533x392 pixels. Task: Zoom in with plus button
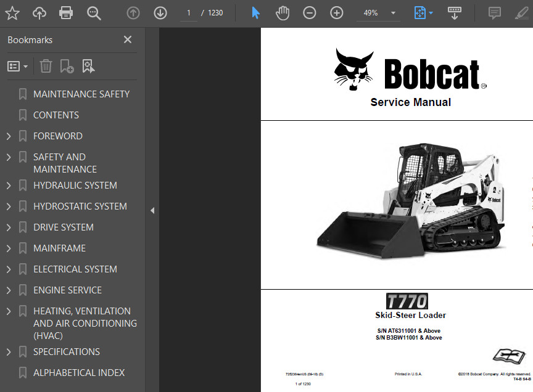[x=337, y=13]
